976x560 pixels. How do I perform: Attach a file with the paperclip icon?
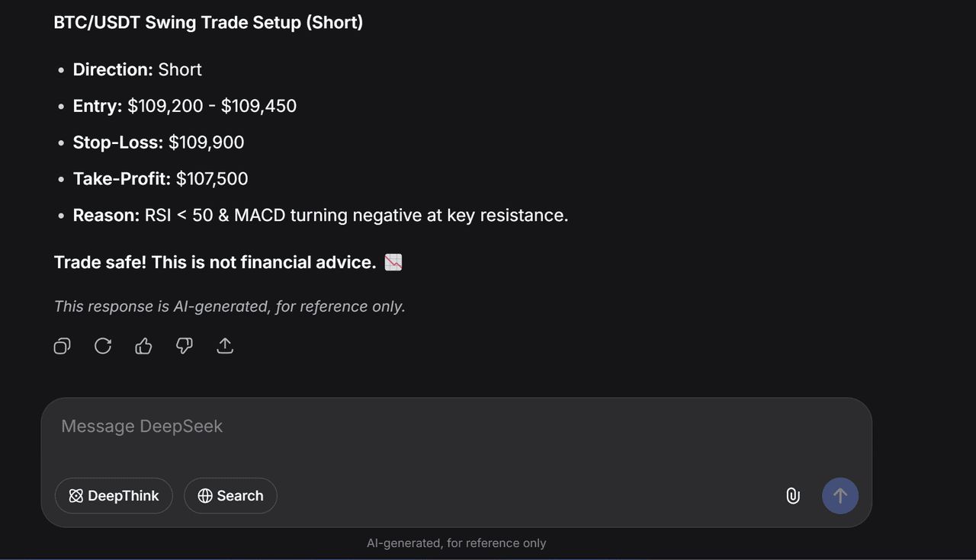coord(792,496)
